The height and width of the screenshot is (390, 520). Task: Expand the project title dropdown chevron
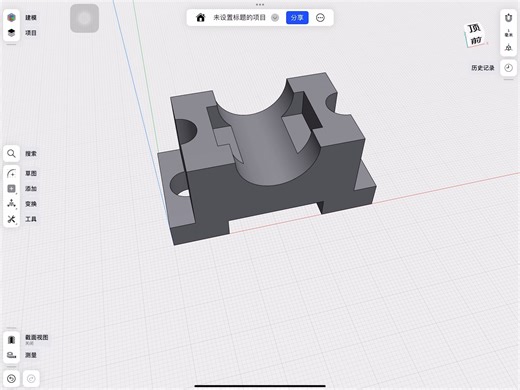(x=275, y=18)
